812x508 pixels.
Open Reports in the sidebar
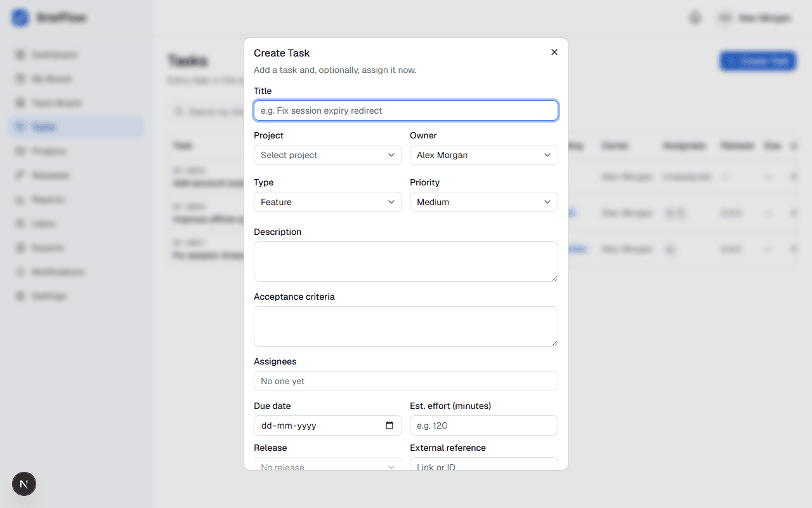tap(76, 199)
